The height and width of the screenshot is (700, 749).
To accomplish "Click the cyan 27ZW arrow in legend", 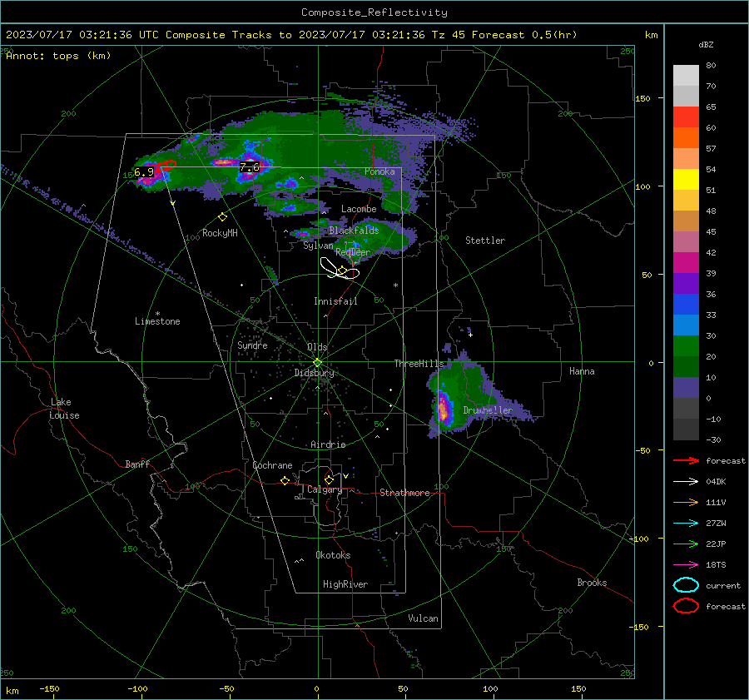I will (x=686, y=524).
